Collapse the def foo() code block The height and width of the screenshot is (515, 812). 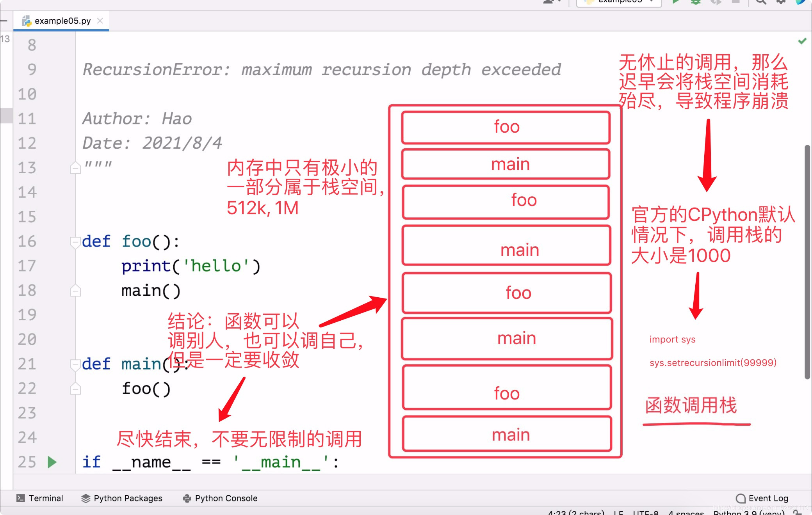pos(75,242)
